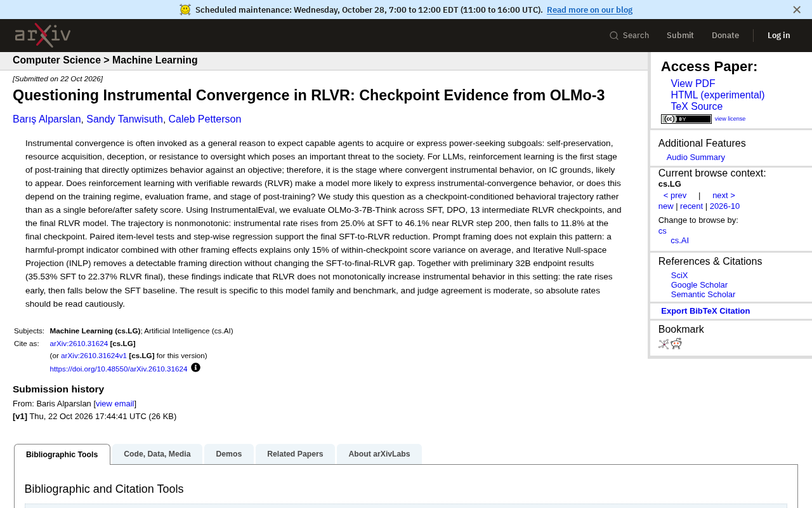
Task: Share to Reddit via bookmark icon
Action: (676, 344)
